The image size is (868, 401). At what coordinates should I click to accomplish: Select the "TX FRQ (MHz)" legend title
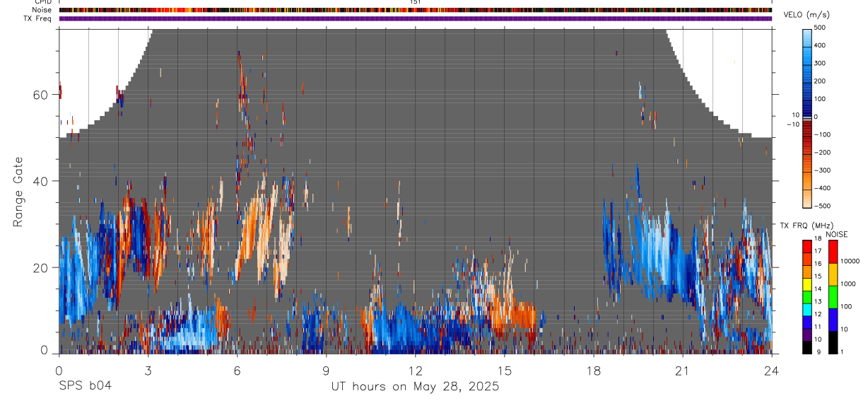coord(807,226)
